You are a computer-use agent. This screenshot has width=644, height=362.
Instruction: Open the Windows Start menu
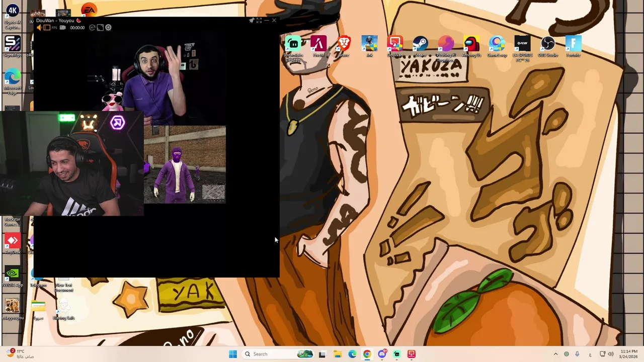(233, 354)
